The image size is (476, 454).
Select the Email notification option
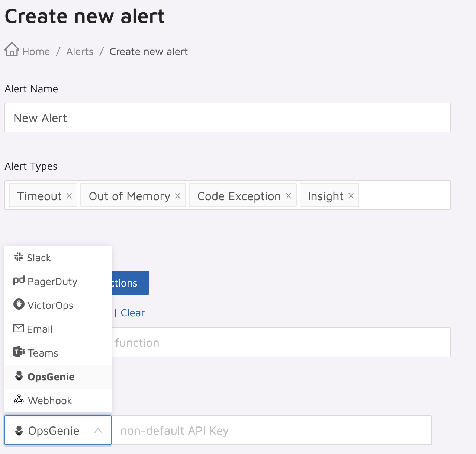point(58,329)
